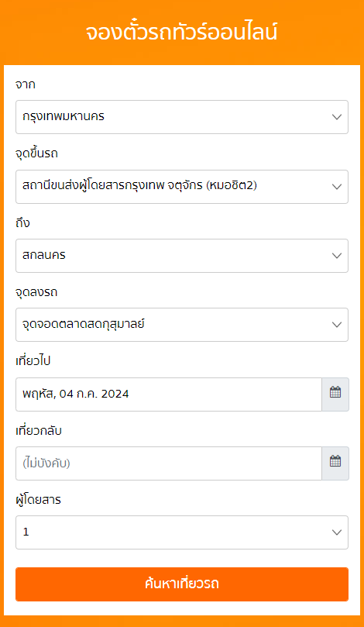Click the จองตั๋วรถทัวร์ออนไลน์ header title
Image resolution: width=364 pixels, height=627 pixels.
[181, 33]
